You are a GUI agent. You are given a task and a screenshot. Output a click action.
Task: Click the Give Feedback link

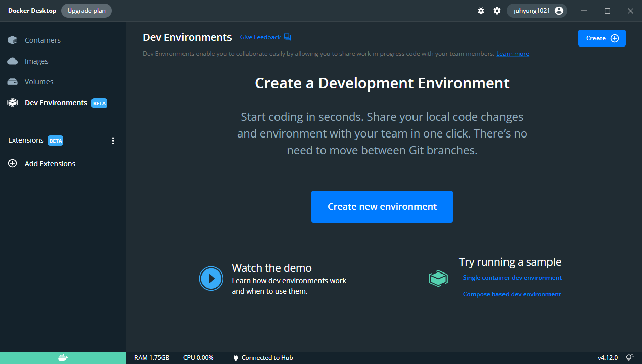[x=260, y=37]
